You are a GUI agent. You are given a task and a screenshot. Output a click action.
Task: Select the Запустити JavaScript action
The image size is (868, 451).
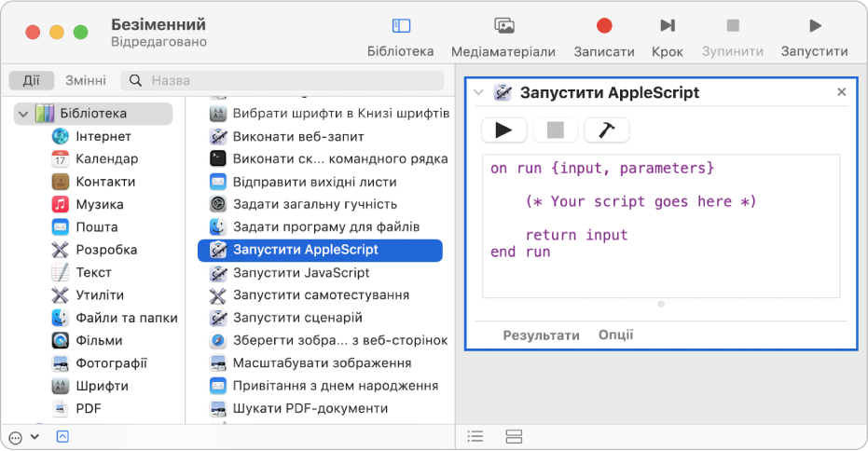300,273
